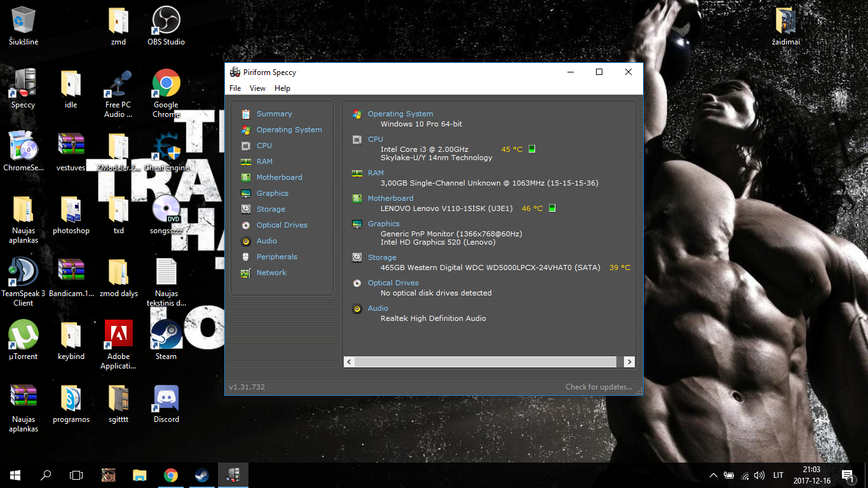Show hidden icons in system tray

[x=713, y=475]
